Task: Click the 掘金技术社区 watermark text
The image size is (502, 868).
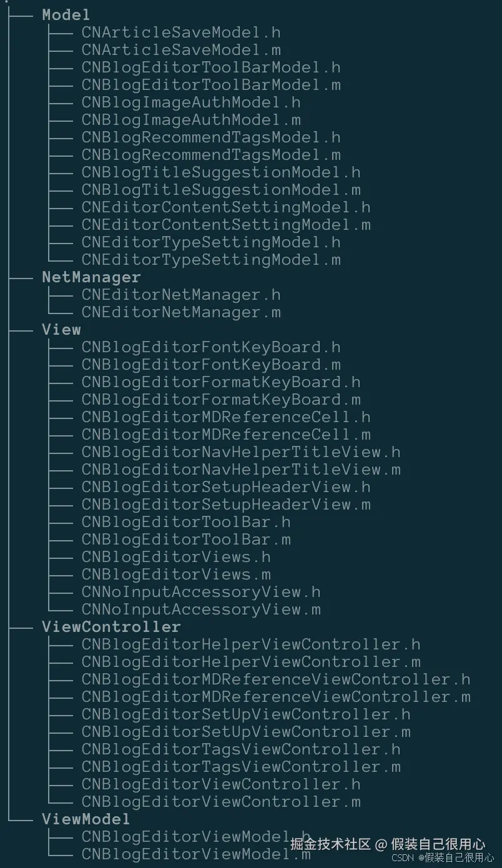Action: click(x=331, y=844)
